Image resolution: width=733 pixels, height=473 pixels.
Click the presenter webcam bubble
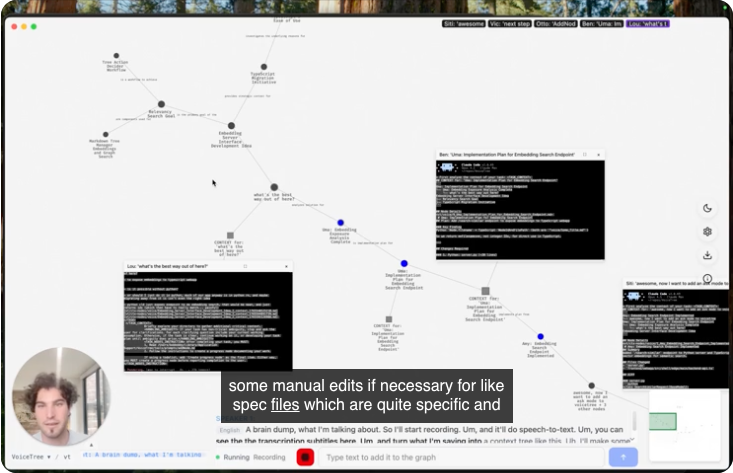(61, 396)
